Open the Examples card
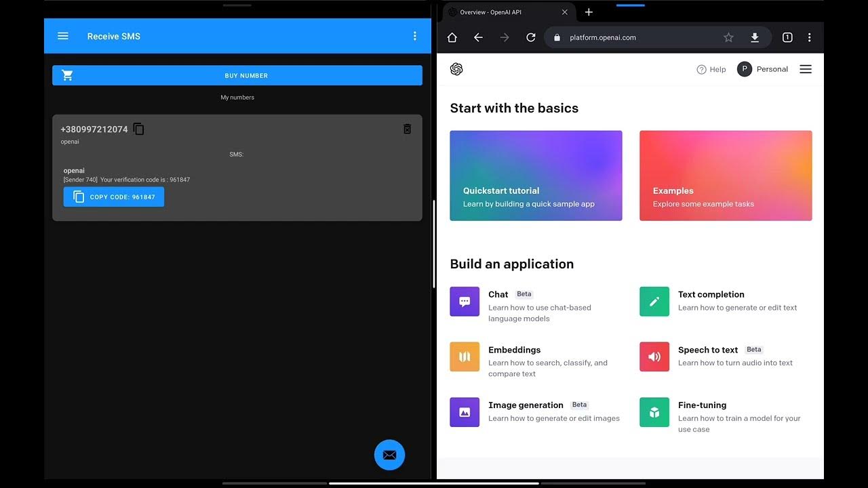 click(x=726, y=176)
